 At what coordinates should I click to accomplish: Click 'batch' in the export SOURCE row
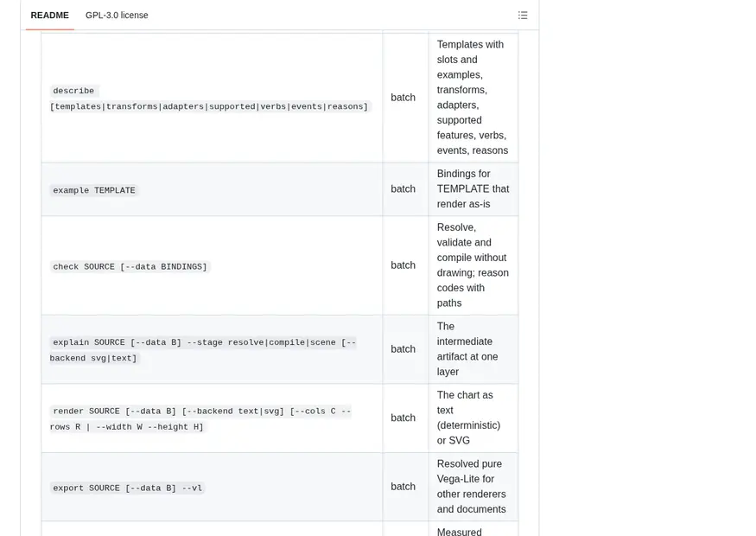click(403, 487)
